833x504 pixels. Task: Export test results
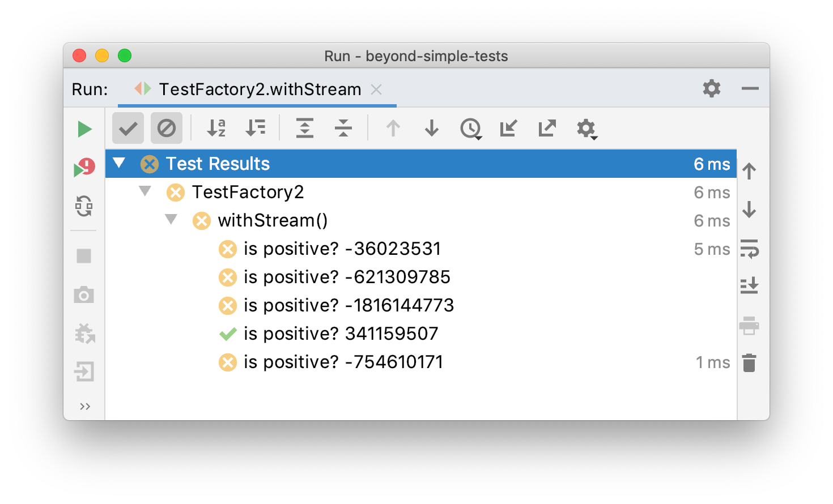547,129
